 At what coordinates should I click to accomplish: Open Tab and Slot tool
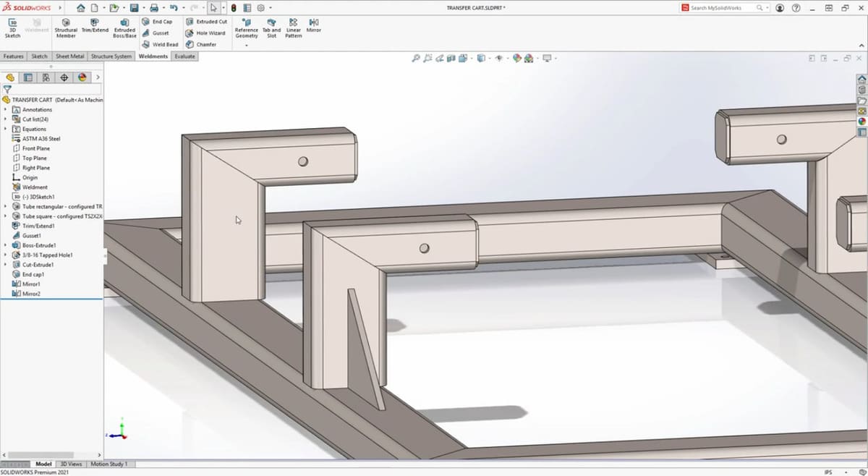pyautogui.click(x=271, y=28)
